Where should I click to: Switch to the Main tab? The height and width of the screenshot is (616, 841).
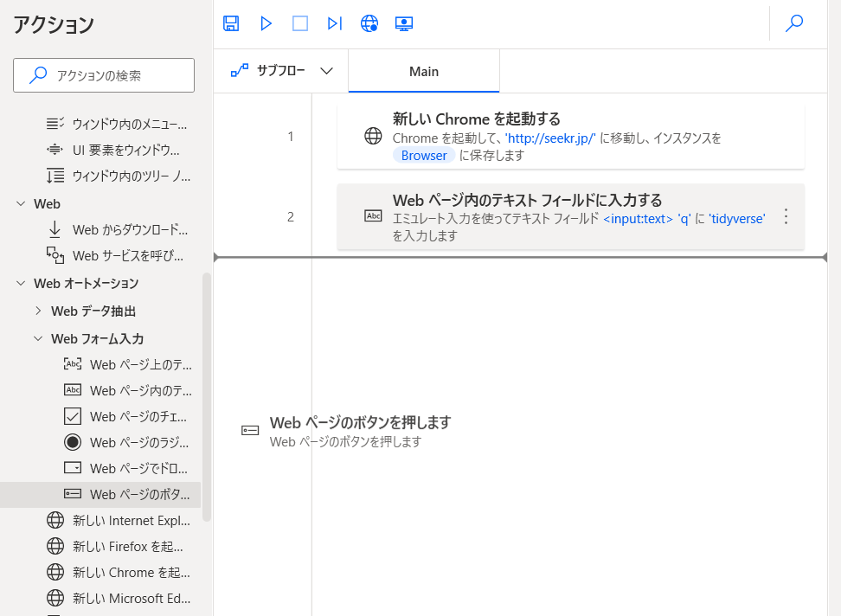[424, 71]
